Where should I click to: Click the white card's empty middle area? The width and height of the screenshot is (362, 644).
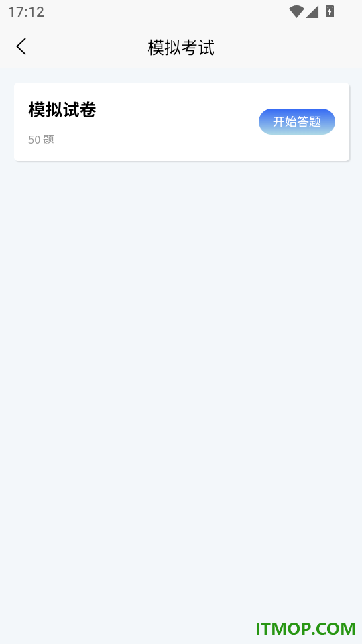click(x=176, y=121)
